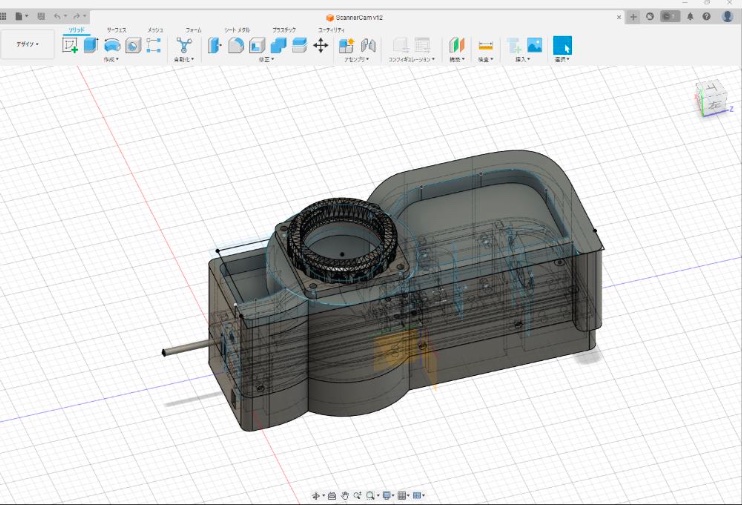742x505 pixels.
Task: Open the notifications bell icon
Action: [689, 17]
